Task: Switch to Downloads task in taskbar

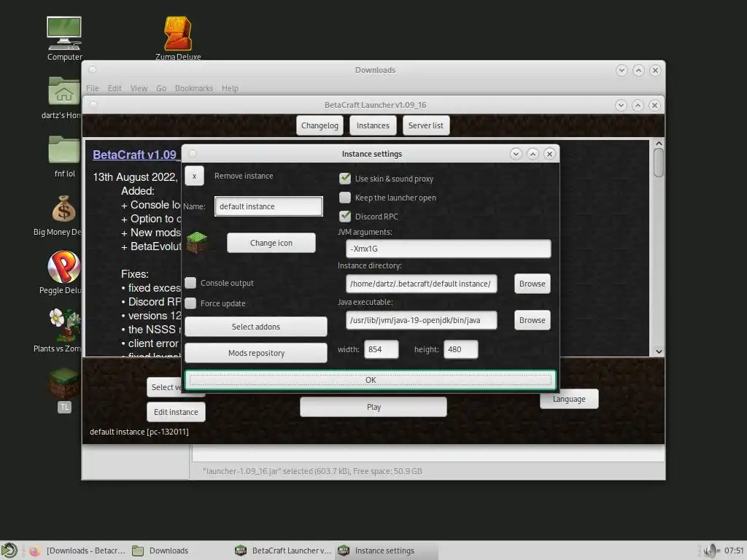Action: tap(160, 551)
